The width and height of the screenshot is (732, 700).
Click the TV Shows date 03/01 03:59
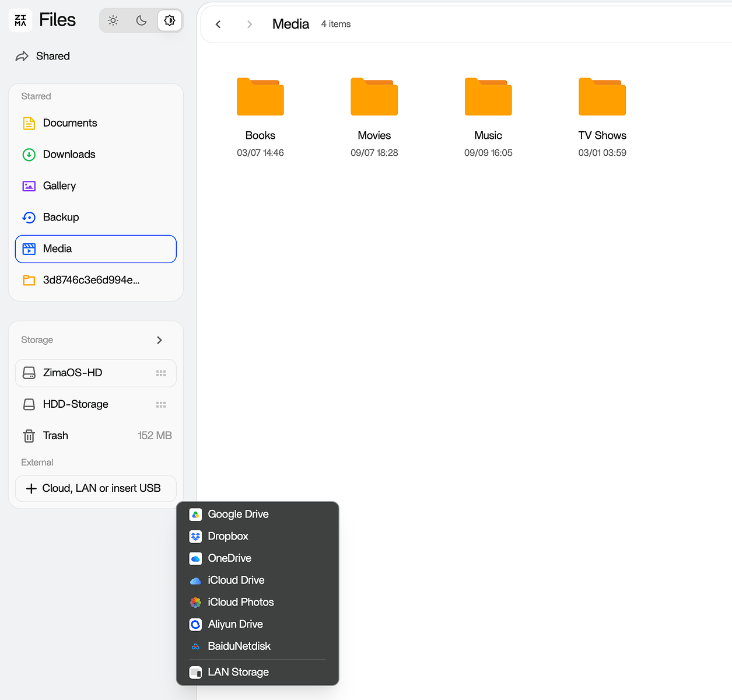tap(603, 153)
